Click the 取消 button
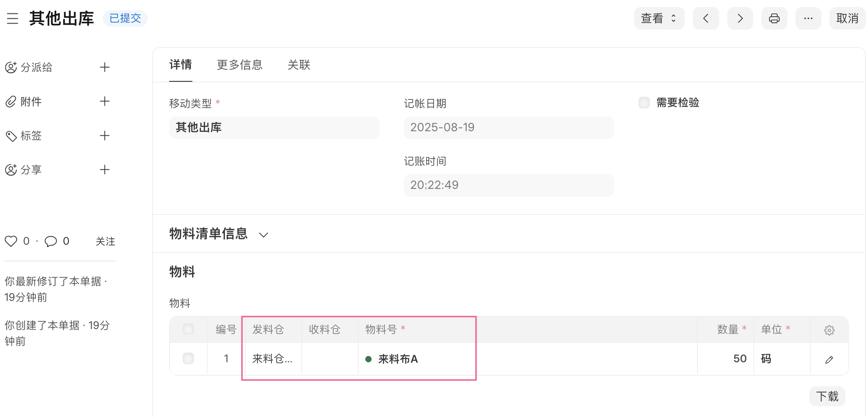Viewport: 868px width, 417px height. coord(847,18)
